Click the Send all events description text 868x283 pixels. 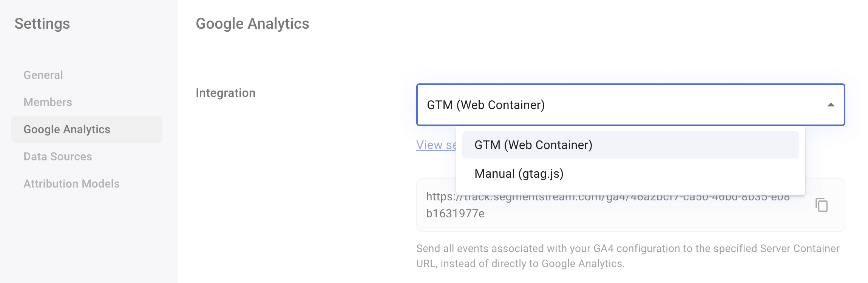[x=628, y=256]
